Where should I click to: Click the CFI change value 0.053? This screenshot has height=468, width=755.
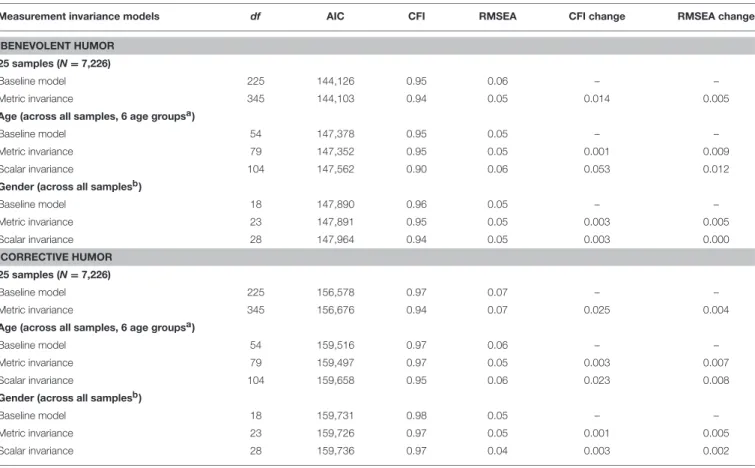pyautogui.click(x=597, y=169)
